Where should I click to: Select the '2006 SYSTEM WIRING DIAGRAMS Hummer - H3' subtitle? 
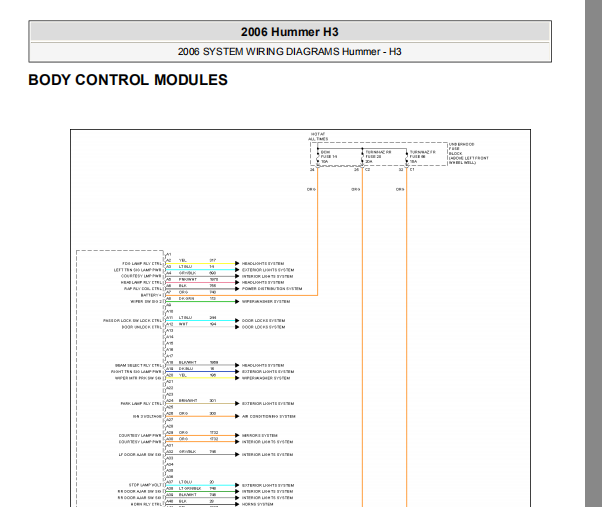[289, 52]
